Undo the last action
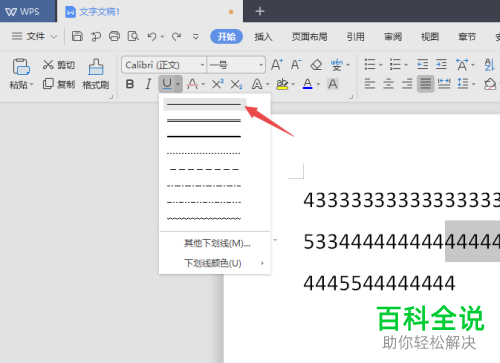 [x=152, y=36]
